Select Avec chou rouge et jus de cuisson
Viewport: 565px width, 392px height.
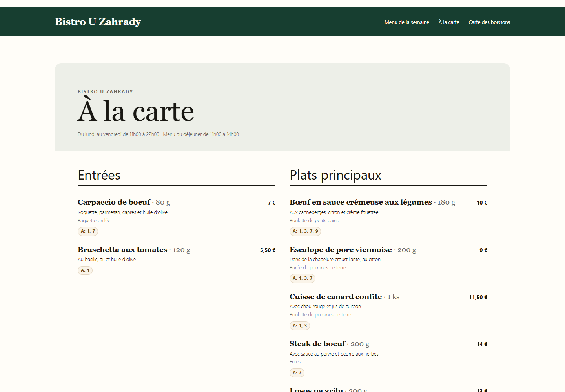pyautogui.click(x=325, y=306)
